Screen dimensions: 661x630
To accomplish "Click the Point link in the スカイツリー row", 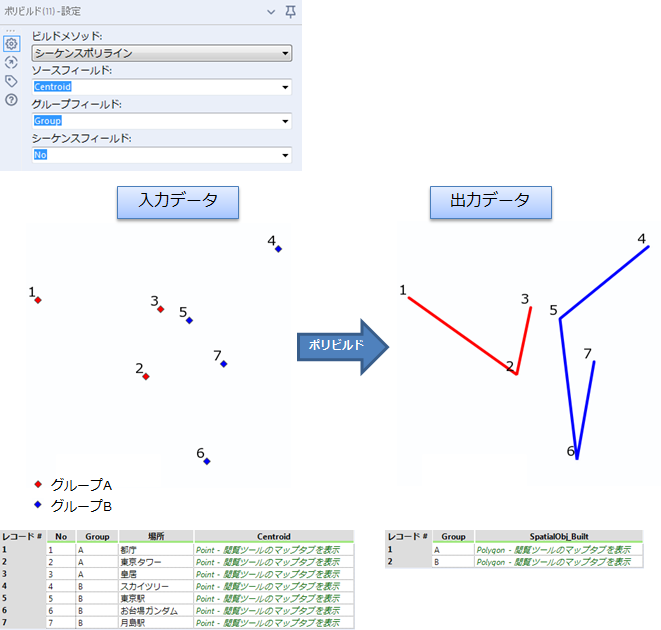I will pos(268,587).
